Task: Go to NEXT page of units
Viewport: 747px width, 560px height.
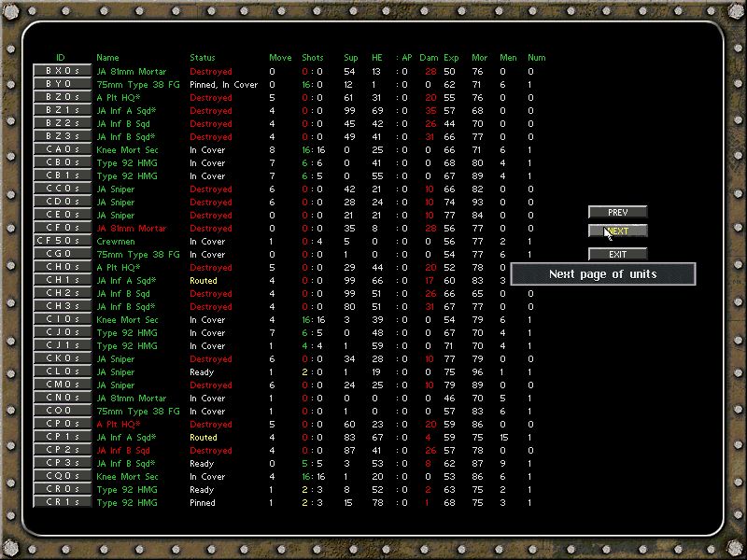Action: (618, 231)
